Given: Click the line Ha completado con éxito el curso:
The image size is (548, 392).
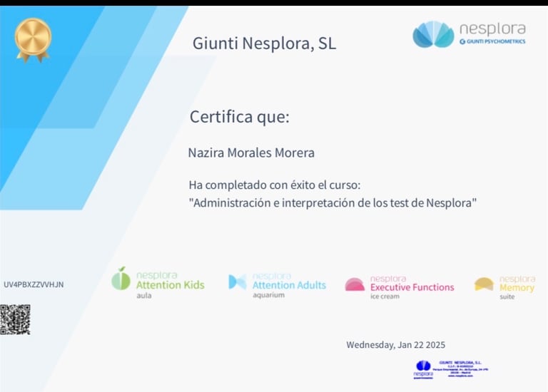Looking at the screenshot, I should 274,185.
